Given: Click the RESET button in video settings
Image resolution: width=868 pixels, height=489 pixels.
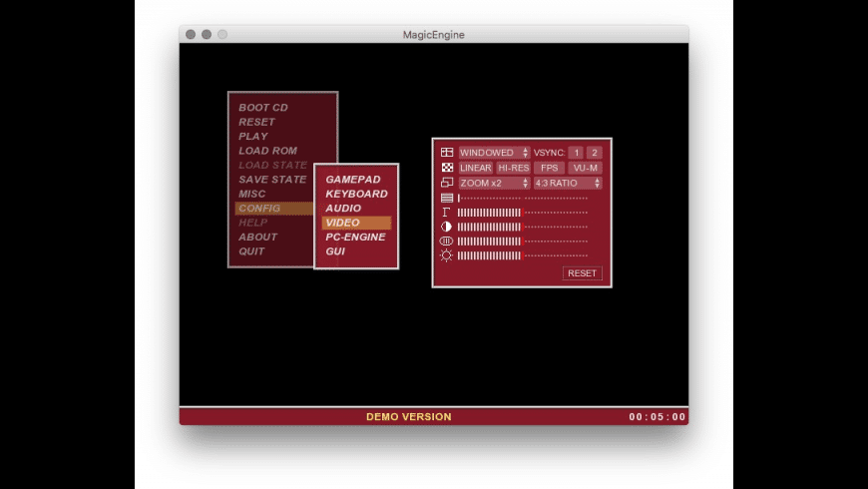Looking at the screenshot, I should click(582, 273).
